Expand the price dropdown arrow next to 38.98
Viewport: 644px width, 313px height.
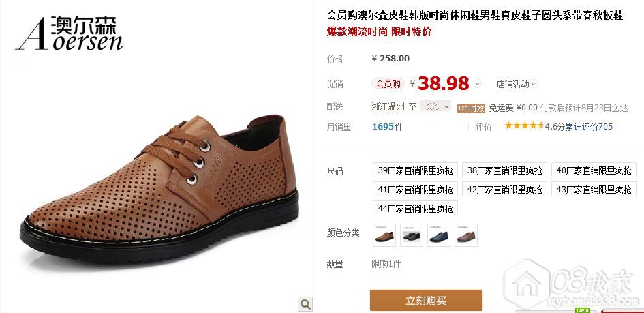pos(477,84)
